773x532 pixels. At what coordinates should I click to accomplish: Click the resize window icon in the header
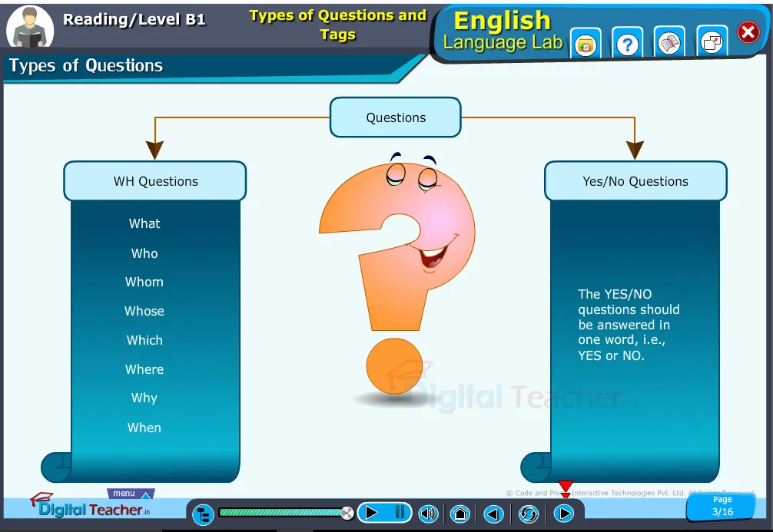tap(712, 43)
